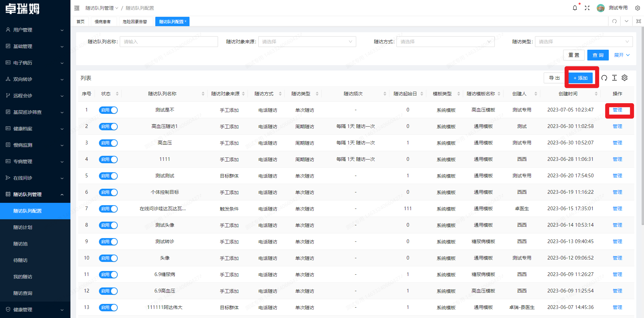The height and width of the screenshot is (318, 644).
Task: Collapse the sidebar with hamburger icon
Action: pyautogui.click(x=77, y=8)
